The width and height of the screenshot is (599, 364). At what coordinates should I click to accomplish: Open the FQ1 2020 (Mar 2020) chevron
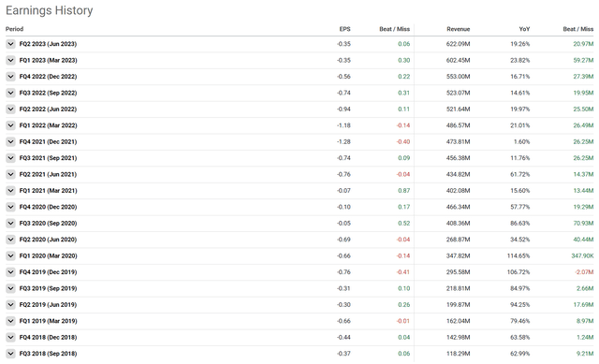pyautogui.click(x=10, y=255)
